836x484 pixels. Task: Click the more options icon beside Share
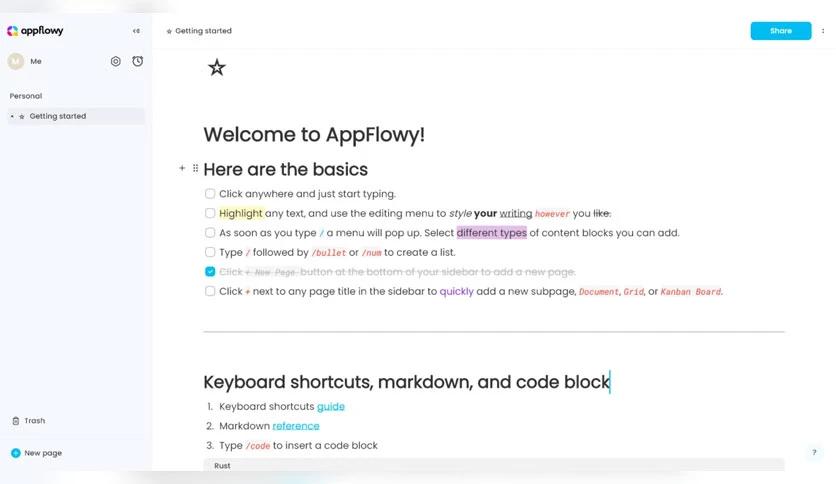823,31
